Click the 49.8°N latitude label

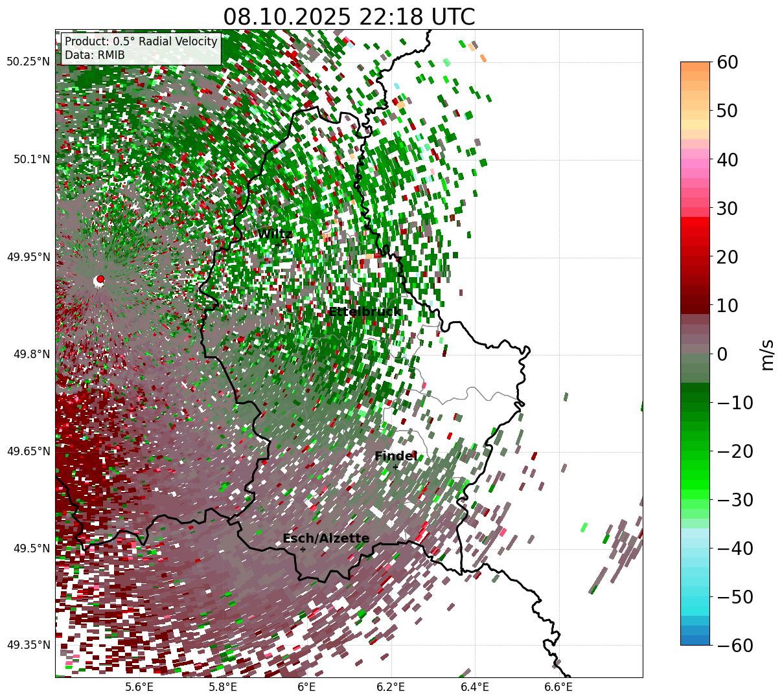click(x=31, y=354)
